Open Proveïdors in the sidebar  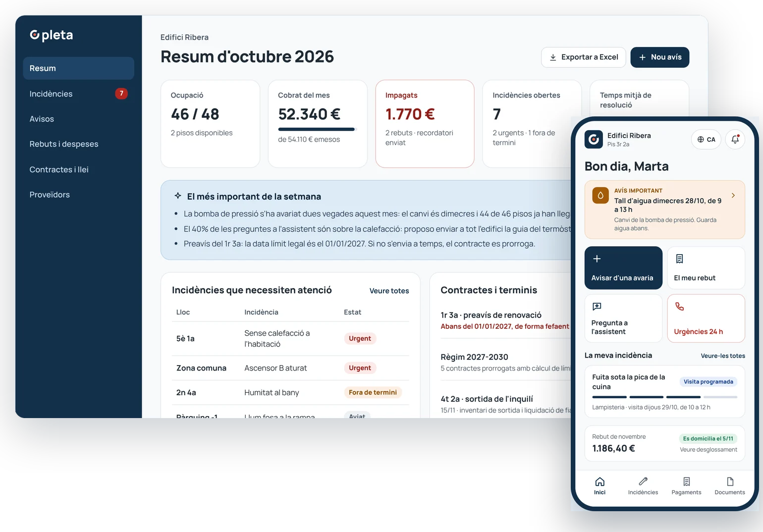point(79,195)
